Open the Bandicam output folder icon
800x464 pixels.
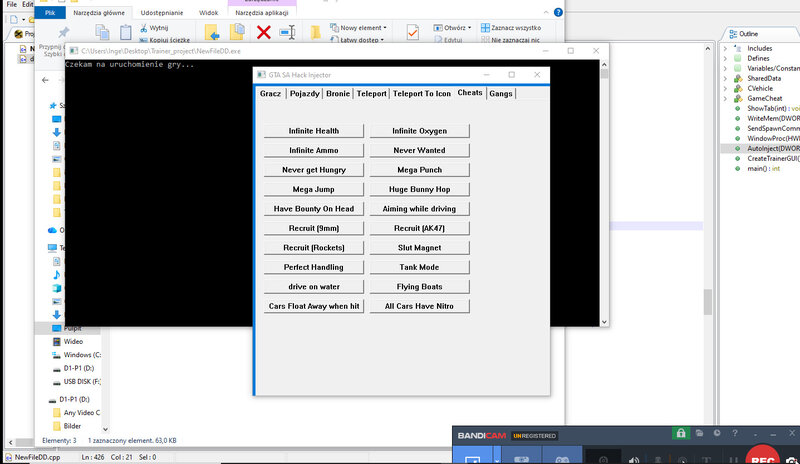(x=699, y=433)
